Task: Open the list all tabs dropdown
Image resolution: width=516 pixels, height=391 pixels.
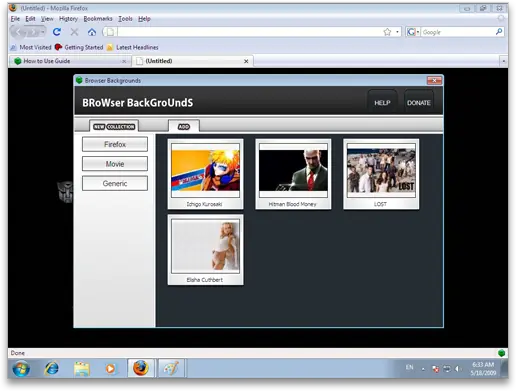Action: point(504,61)
